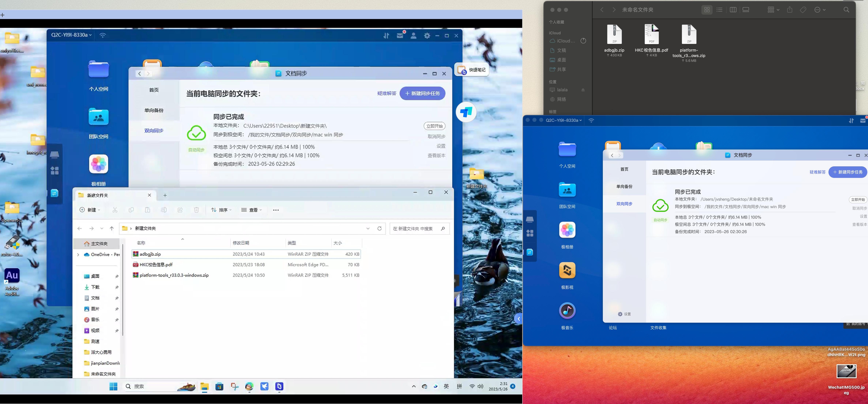Open 团队空间 icon in Windows client
The height and width of the screenshot is (404, 868).
click(x=98, y=117)
